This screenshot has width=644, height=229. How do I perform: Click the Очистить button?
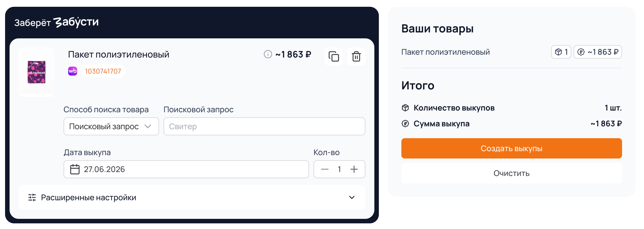(511, 173)
